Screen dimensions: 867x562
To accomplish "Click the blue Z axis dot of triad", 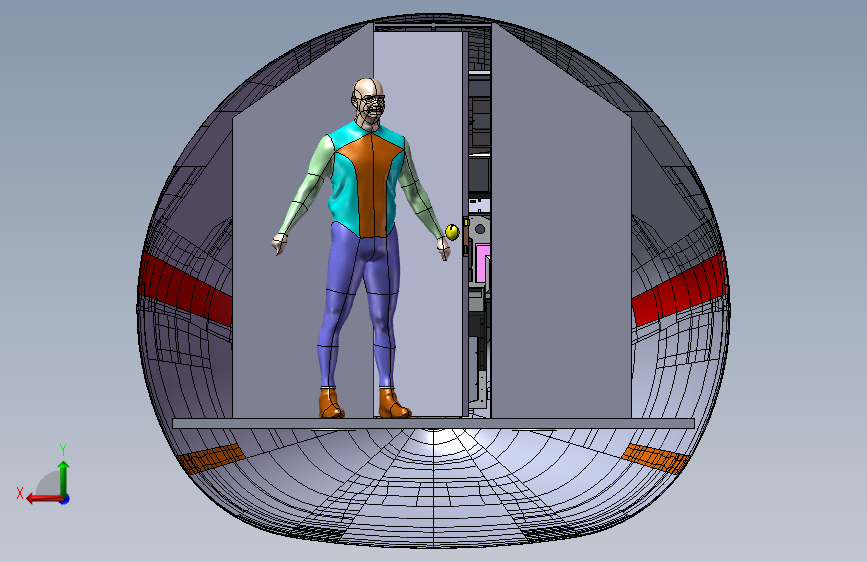I will pos(65,499).
